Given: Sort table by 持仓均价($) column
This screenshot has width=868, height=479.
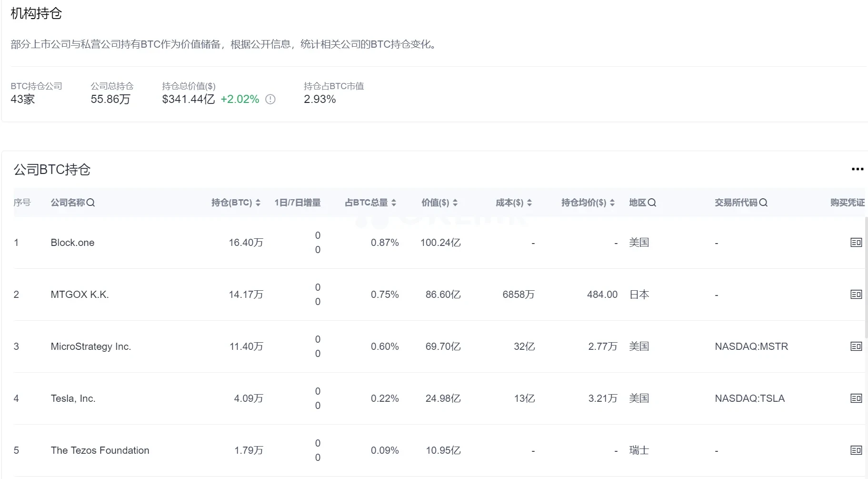Looking at the screenshot, I should 612,203.
